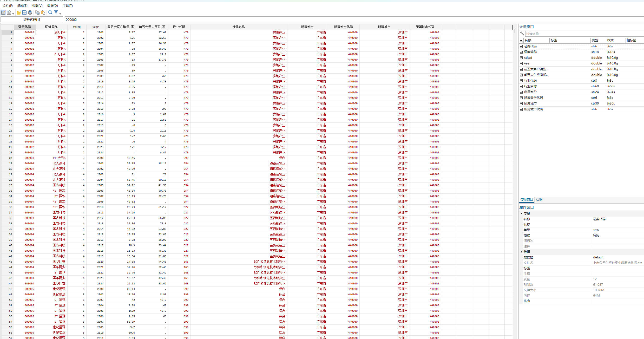Click the print icon in toolbar
Image resolution: width=644 pixels, height=339 pixels.
pos(30,12)
